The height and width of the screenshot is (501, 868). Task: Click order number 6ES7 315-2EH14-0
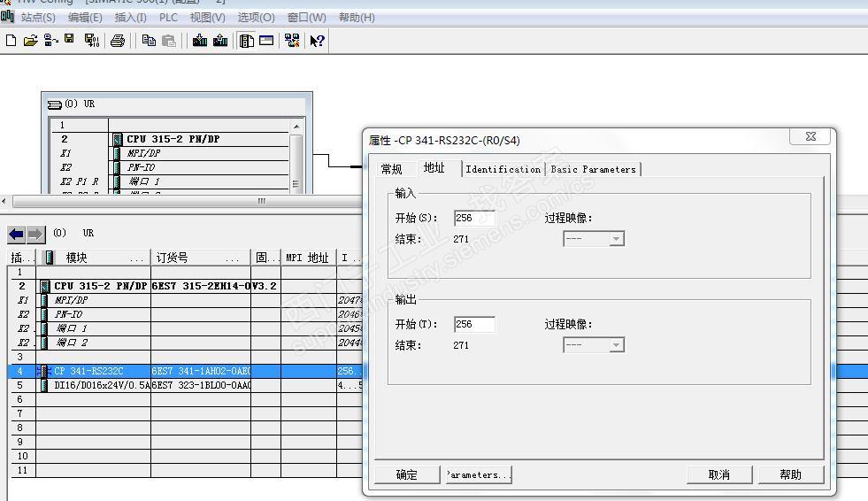[201, 286]
